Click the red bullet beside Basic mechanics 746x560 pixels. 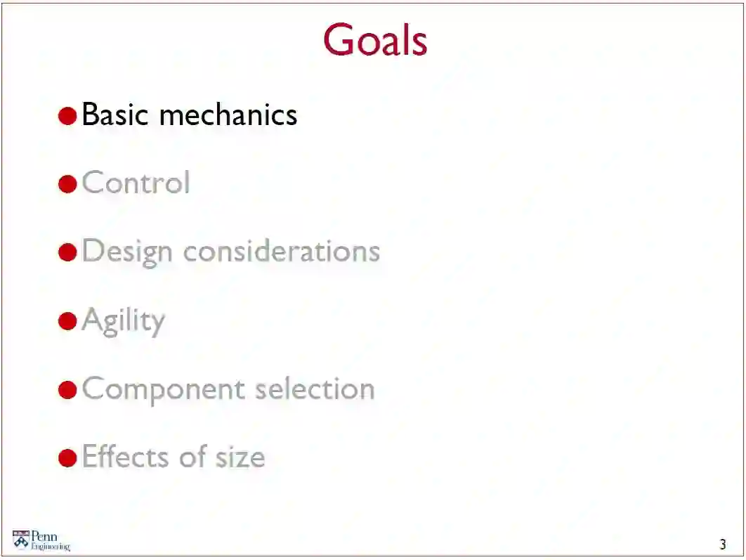coord(67,115)
